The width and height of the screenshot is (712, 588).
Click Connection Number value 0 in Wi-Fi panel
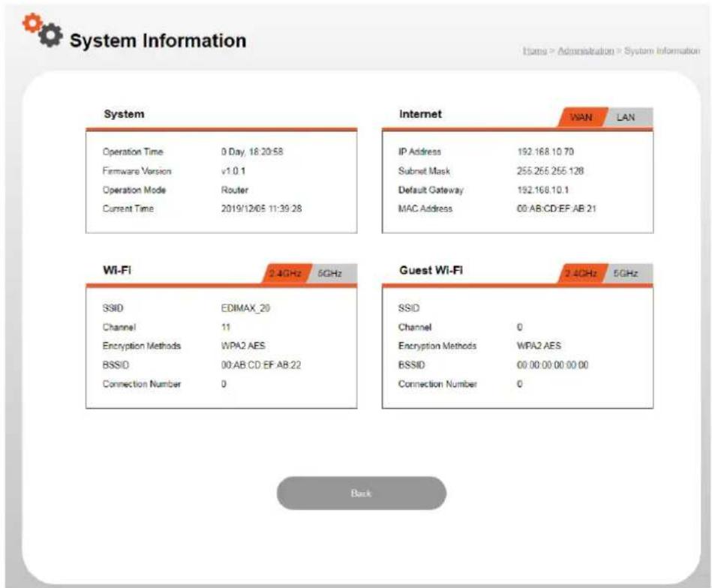pos(224,384)
